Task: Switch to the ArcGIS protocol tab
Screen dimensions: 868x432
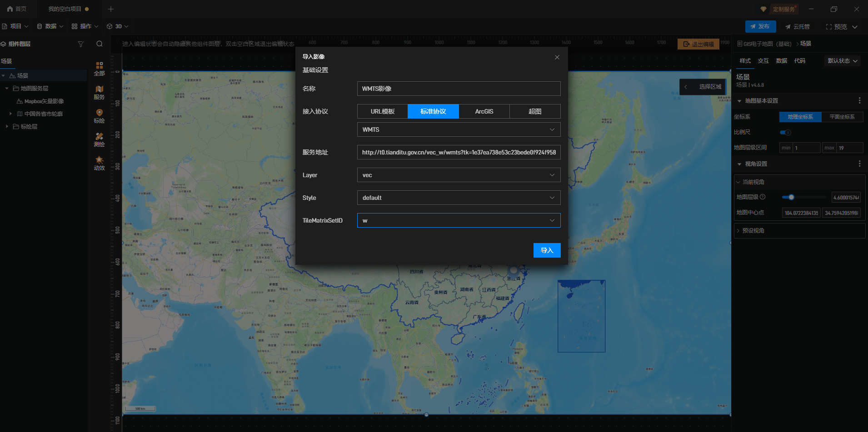Action: (484, 111)
